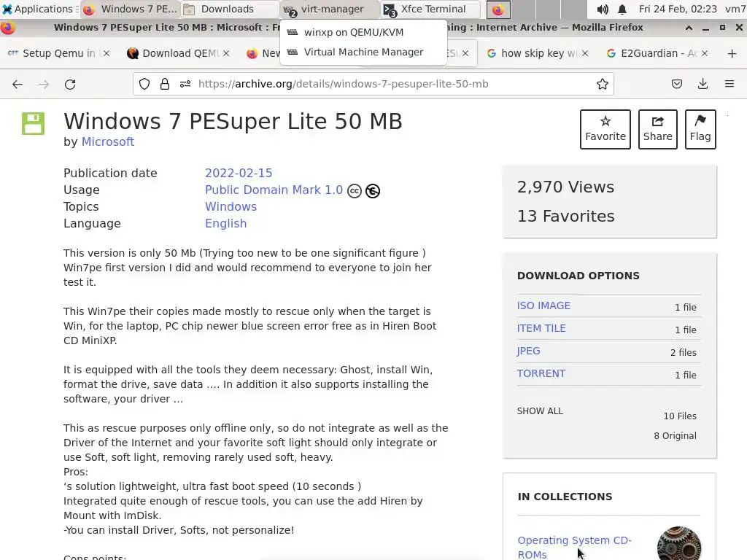Close the "how skip key" Google tab
The image size is (747, 560).
tap(584, 53)
